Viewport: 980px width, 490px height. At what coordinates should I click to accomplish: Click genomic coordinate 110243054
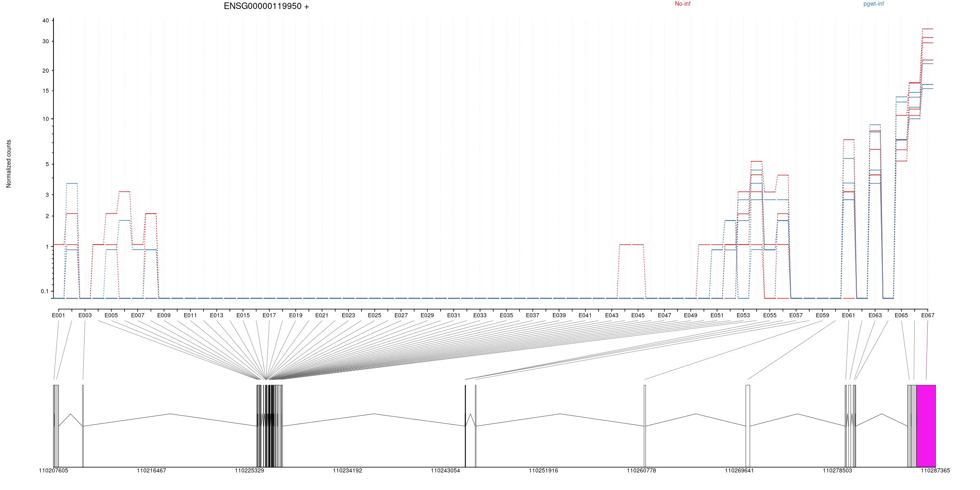(445, 471)
